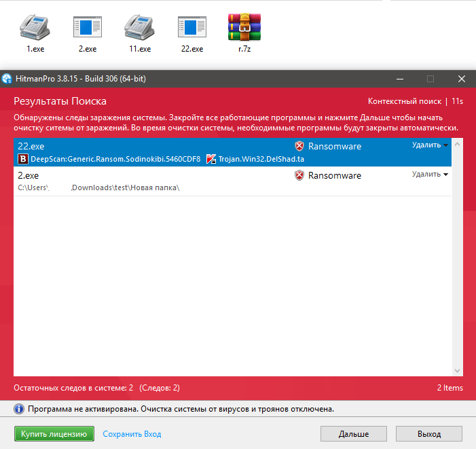Close the HitmanPro window

[x=462, y=79]
